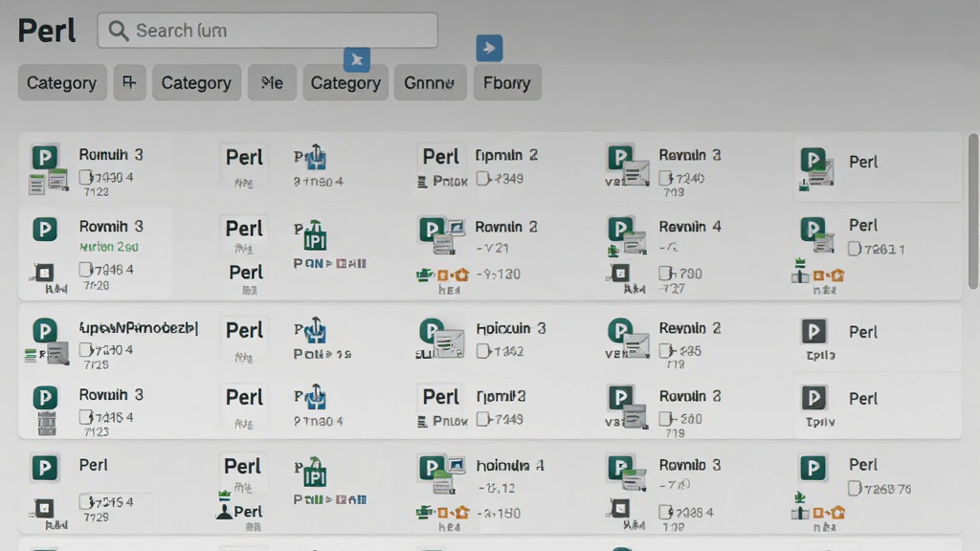
Task: Select the hash-symbol filter chip
Action: 129,82
